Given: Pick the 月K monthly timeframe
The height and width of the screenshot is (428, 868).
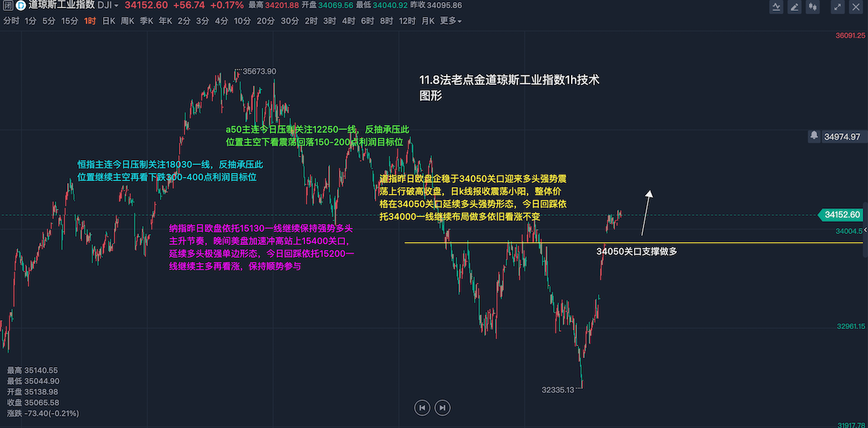Looking at the screenshot, I should click(428, 21).
